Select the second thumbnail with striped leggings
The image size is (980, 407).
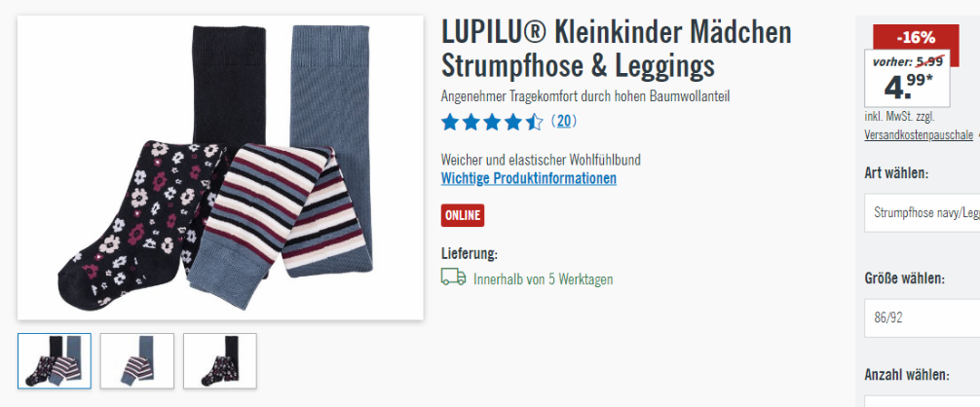(137, 361)
